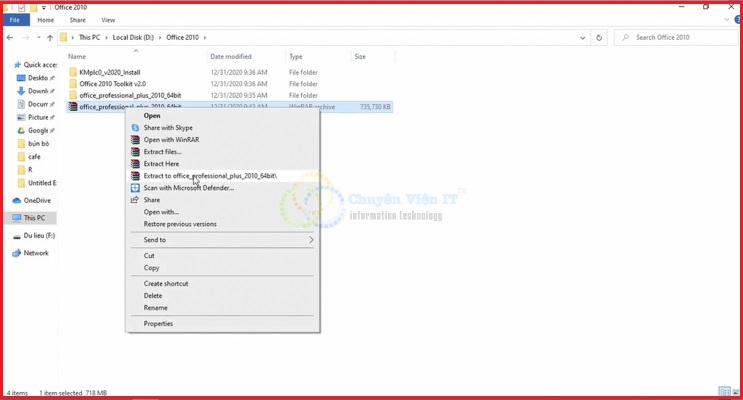
Task: Go up one folder level arrow
Action: pos(50,37)
